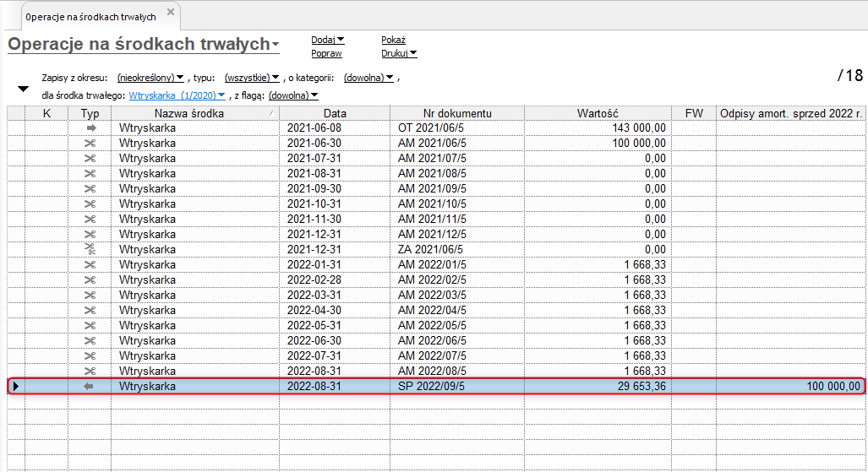Select the value 100 000,00 in AM 2021/06/5 row
This screenshot has width=868, height=472.
(598, 144)
